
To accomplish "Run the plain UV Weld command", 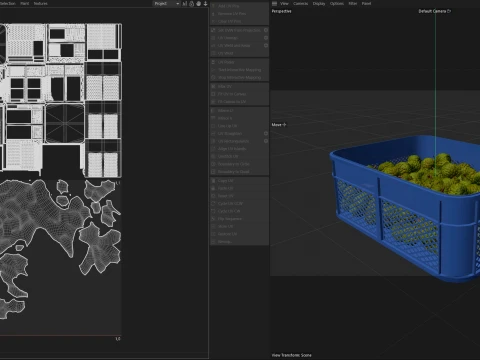I will tap(239, 53).
